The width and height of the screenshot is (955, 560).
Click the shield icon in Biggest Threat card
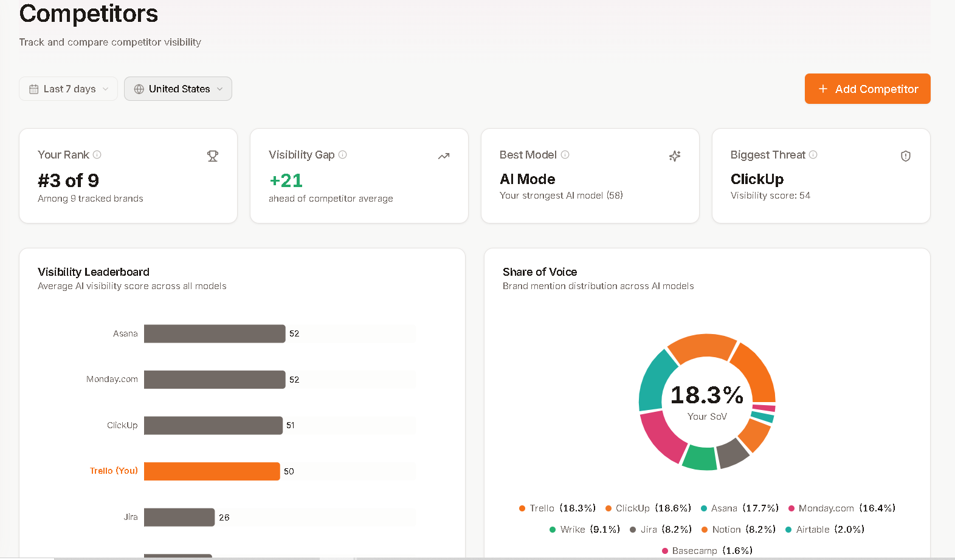pyautogui.click(x=906, y=156)
